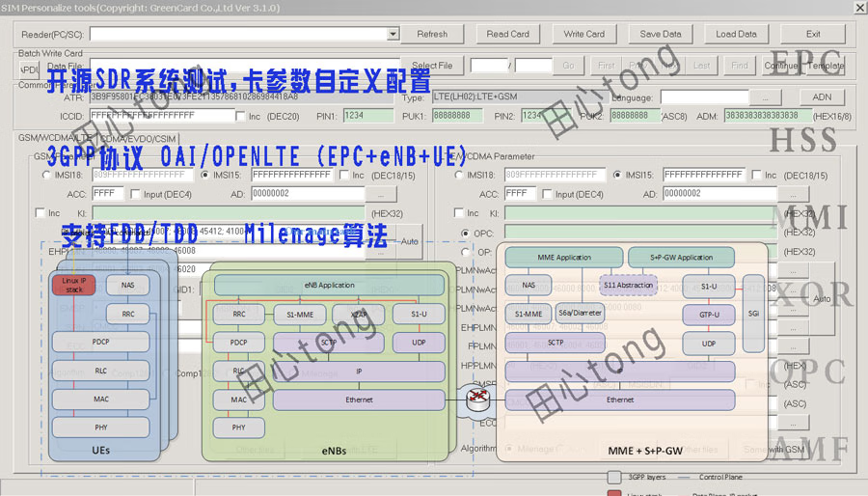
Task: Open the Reader(PC/SC) dropdown list
Action: pos(393,34)
